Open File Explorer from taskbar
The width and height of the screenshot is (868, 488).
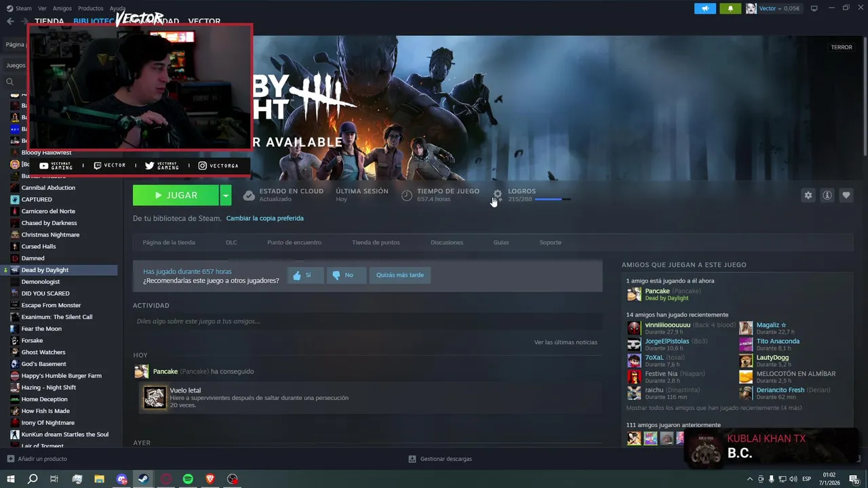click(99, 479)
